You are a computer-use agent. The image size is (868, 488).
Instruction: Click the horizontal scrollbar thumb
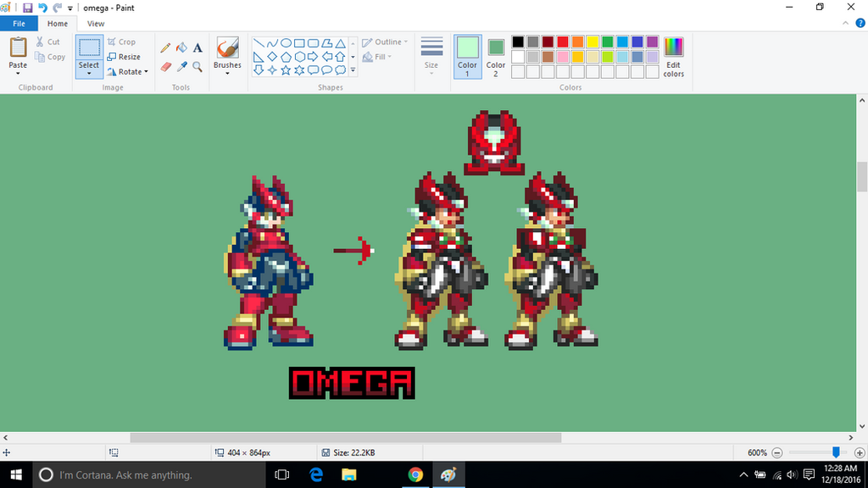[346, 438]
